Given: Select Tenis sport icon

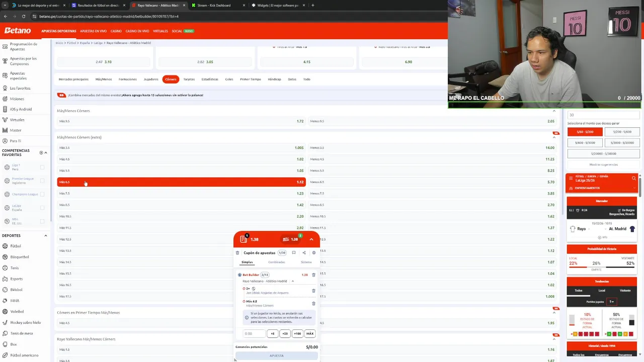Looking at the screenshot, I should (5, 268).
